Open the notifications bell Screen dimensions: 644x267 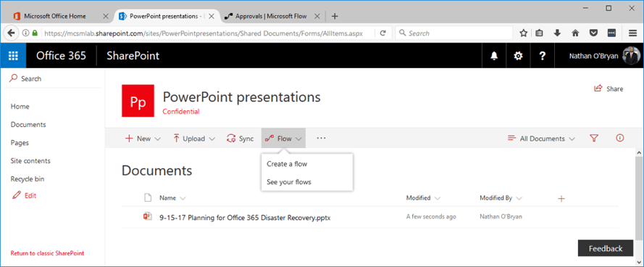pos(494,57)
